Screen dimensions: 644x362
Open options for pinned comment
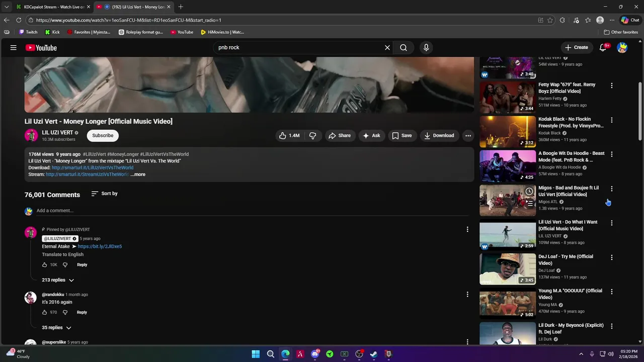(x=467, y=230)
